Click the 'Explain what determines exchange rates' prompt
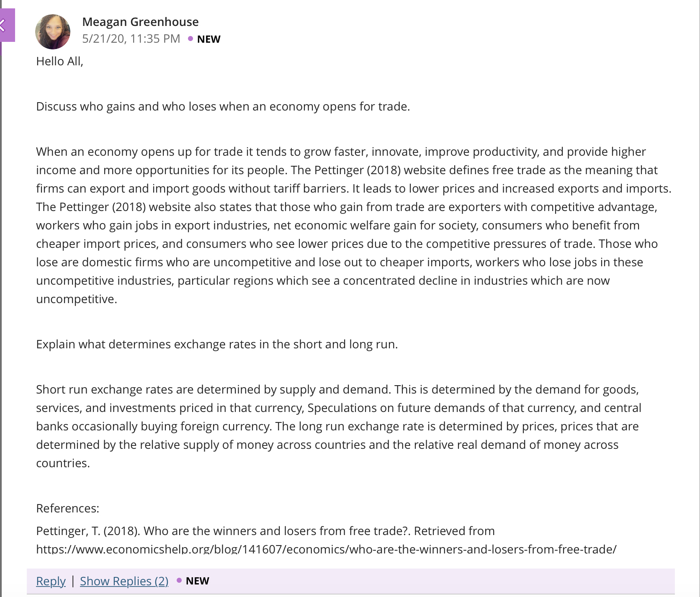 pyautogui.click(x=217, y=344)
